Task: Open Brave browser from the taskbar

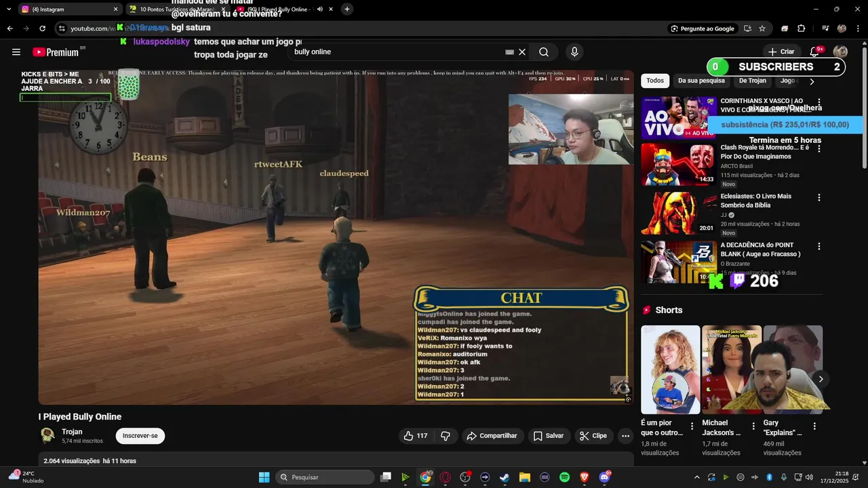Action: [584, 477]
